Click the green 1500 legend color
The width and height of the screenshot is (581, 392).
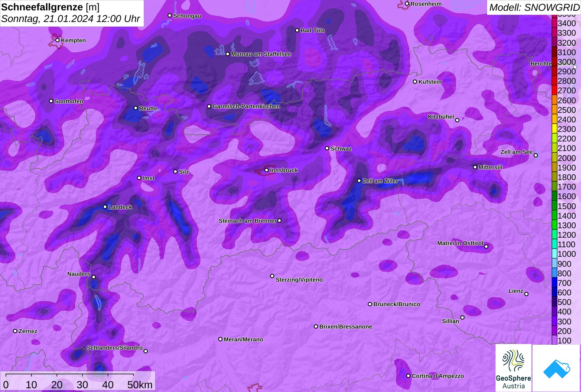click(554, 206)
